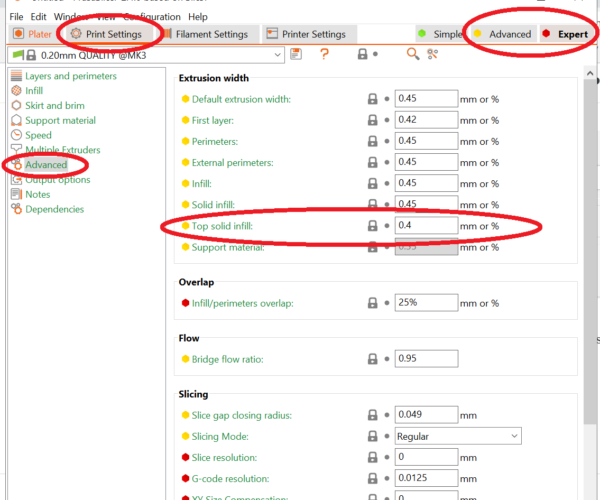Click the Slice resolution field

click(426, 457)
